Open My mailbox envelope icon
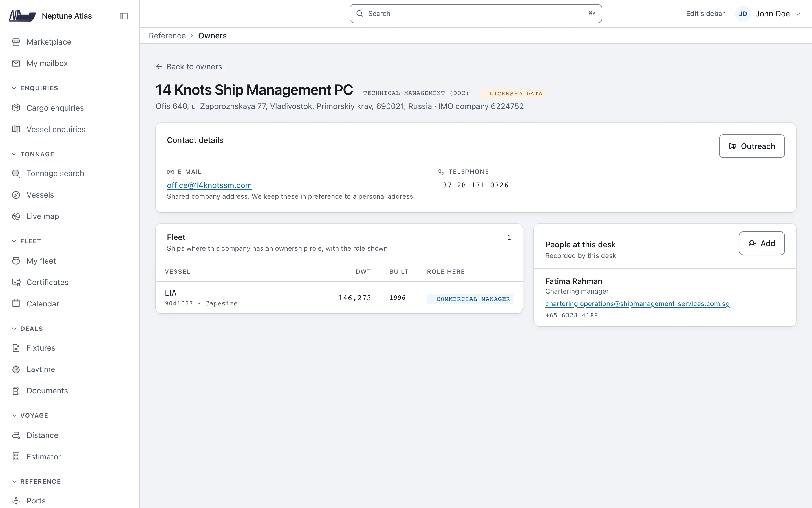The width and height of the screenshot is (812, 508). click(16, 63)
